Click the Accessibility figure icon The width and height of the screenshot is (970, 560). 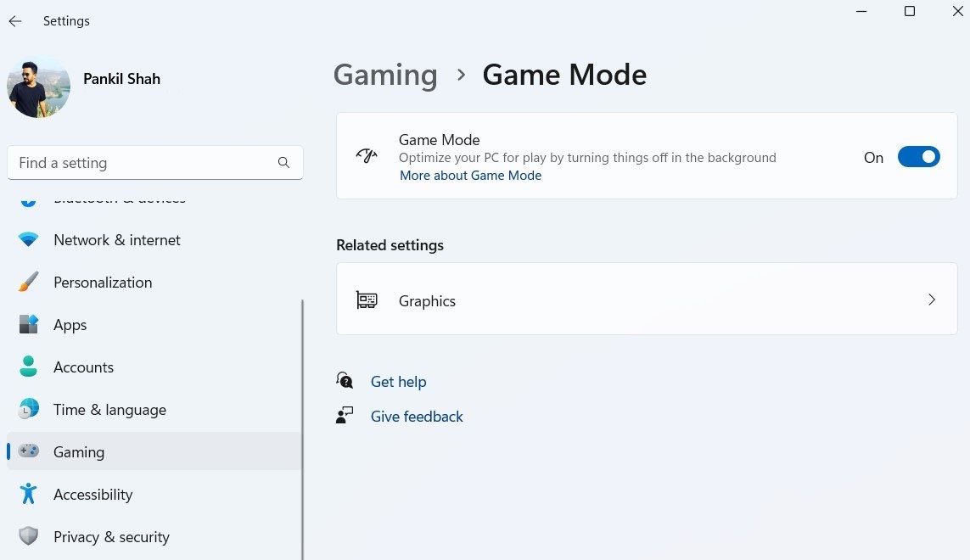click(29, 495)
